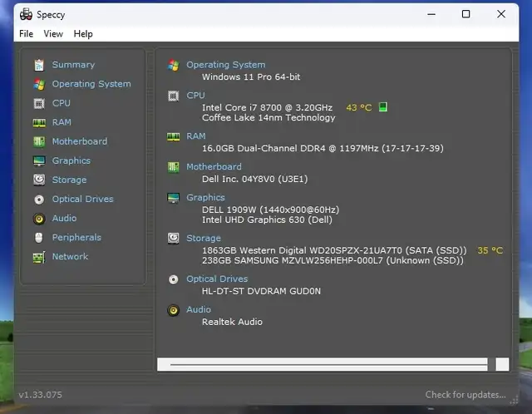
Task: Click the storage temperature 35 °C value
Action: 490,250
